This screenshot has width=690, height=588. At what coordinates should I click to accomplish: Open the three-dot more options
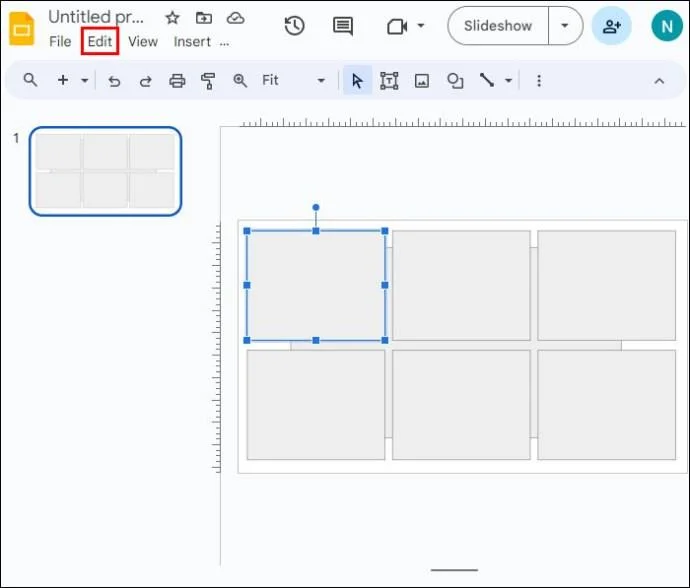coord(539,81)
